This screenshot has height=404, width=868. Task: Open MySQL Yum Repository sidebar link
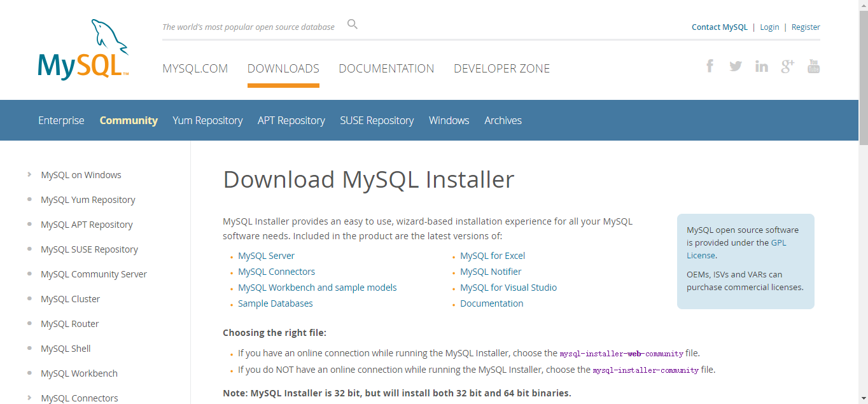pyautogui.click(x=88, y=200)
